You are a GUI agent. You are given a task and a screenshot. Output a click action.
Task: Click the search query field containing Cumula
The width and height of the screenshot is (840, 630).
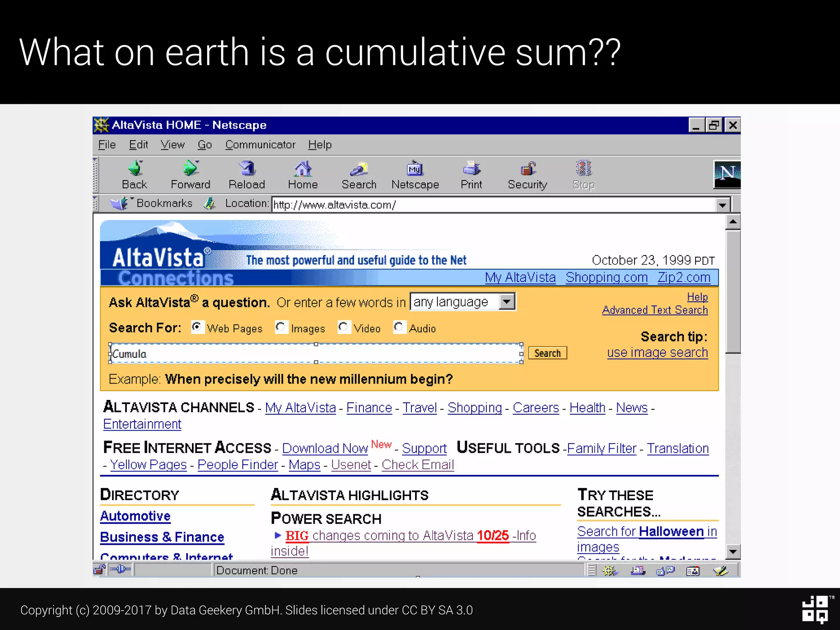coord(316,353)
